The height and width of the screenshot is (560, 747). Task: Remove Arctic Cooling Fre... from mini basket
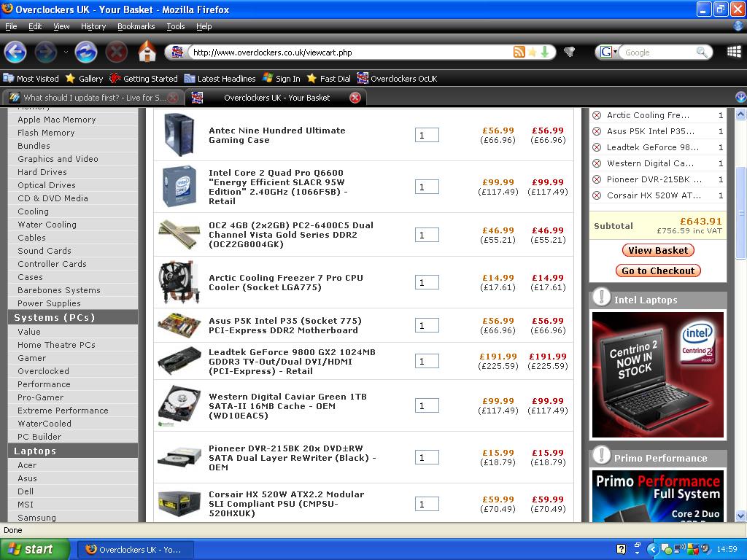597,115
